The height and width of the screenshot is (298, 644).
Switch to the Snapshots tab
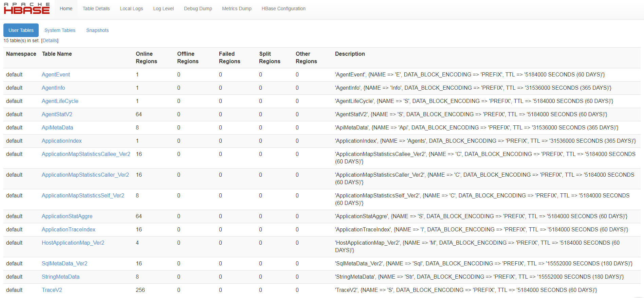click(x=97, y=30)
